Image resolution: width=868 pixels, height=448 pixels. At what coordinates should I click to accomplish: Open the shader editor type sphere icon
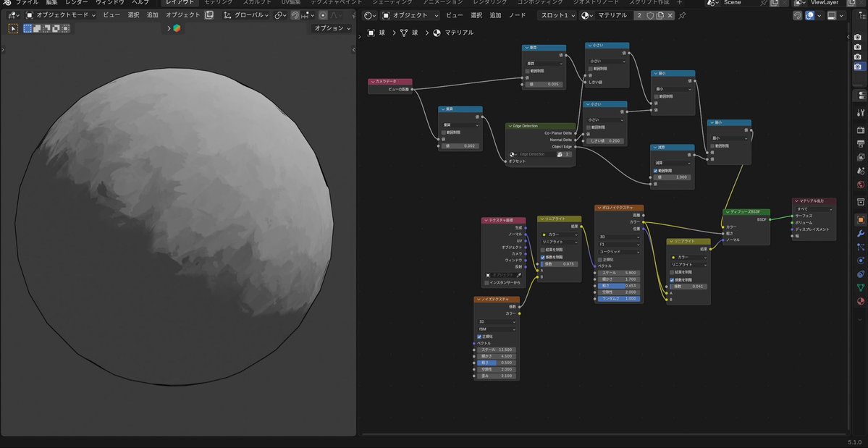point(371,15)
